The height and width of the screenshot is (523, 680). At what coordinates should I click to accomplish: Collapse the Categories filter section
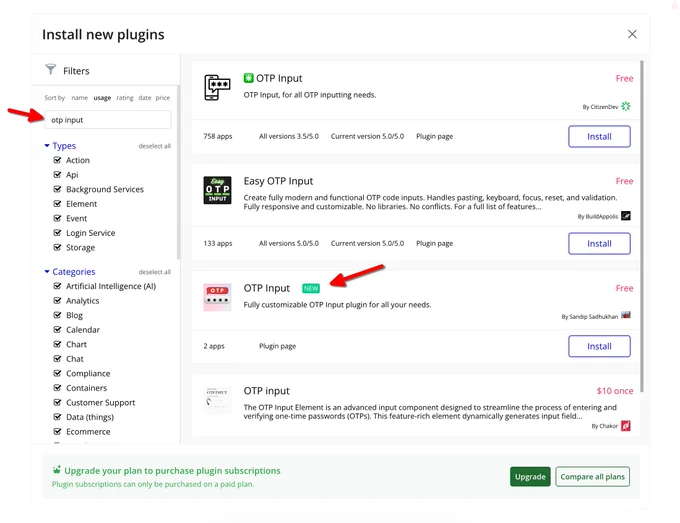tap(70, 272)
